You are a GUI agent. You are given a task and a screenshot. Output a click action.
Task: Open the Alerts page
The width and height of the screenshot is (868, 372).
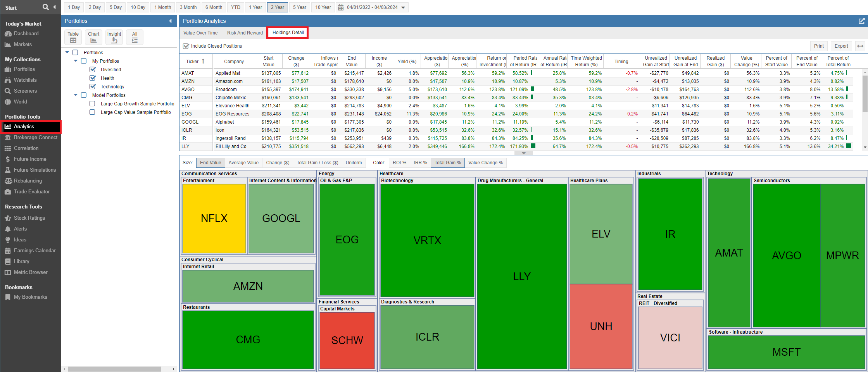pos(20,229)
